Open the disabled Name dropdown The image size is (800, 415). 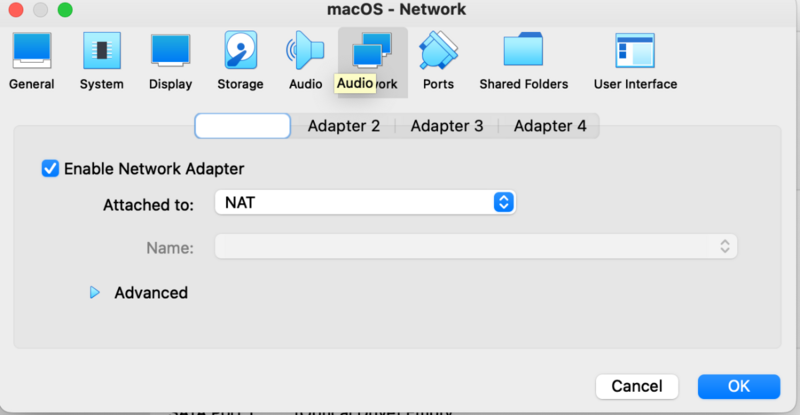coord(476,247)
